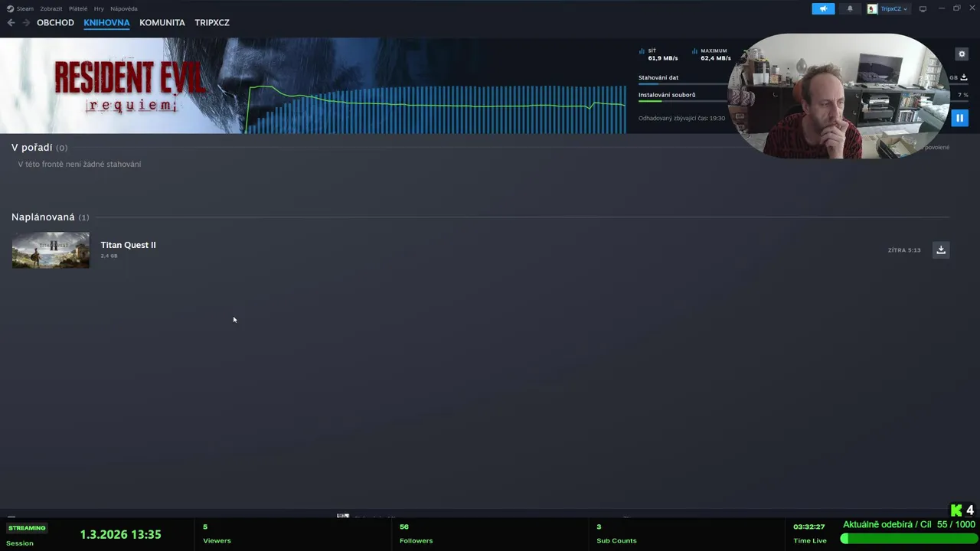Click the webcam overlay video
Viewport: 980px width, 551px height.
[838, 96]
